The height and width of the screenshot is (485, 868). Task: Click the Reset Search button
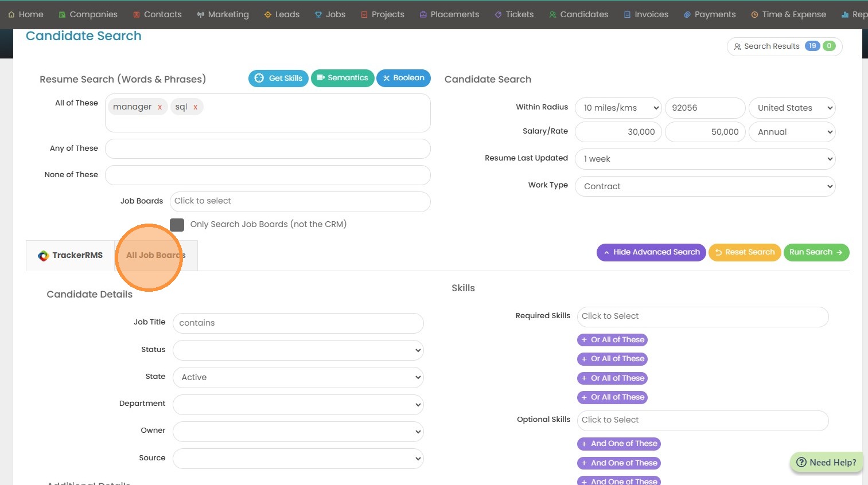(x=744, y=252)
